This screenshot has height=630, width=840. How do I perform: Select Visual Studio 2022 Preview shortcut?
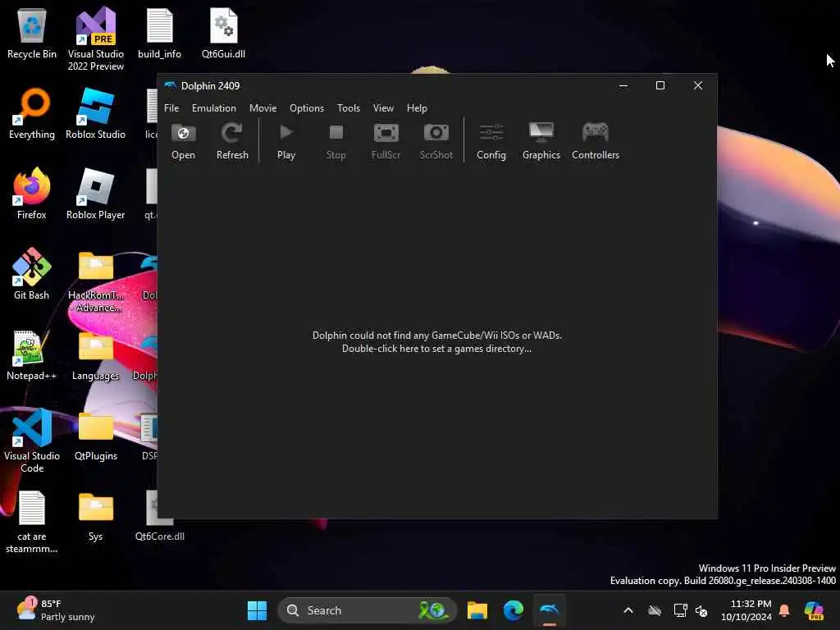coord(95,39)
